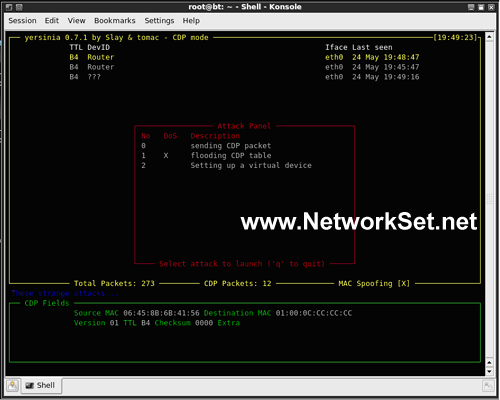Screen dimensions: 500x400
Task: Open the Edit menu
Action: click(52, 21)
